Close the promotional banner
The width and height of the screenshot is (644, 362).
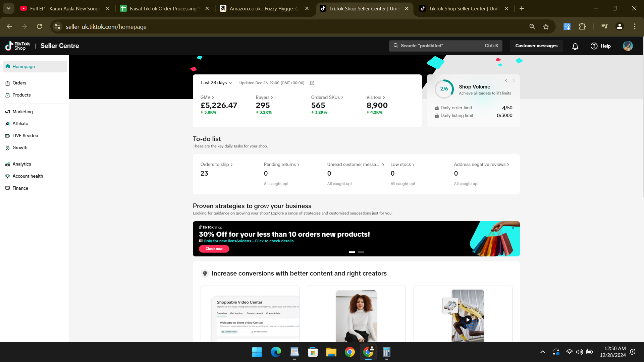[513, 228]
